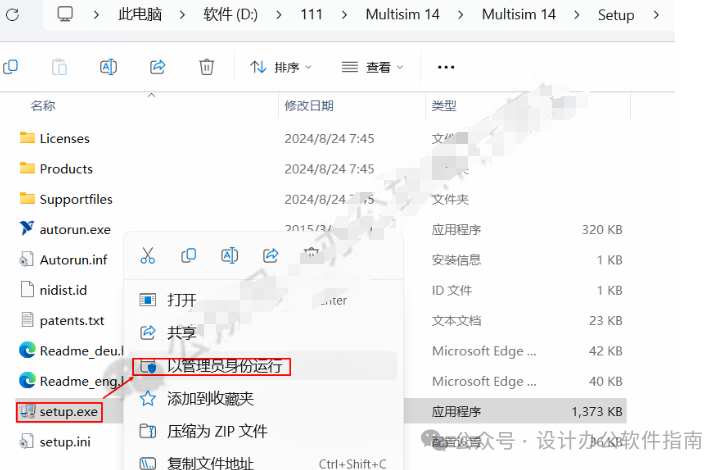Select the Products folder

66,169
